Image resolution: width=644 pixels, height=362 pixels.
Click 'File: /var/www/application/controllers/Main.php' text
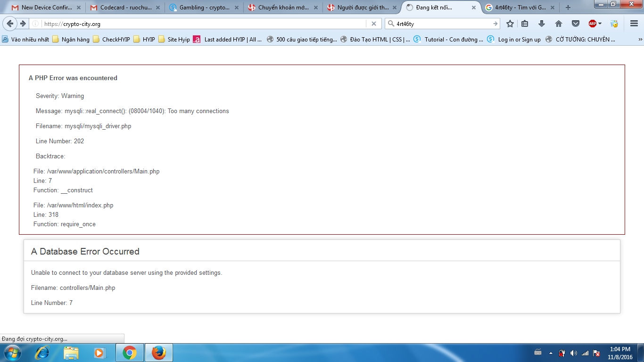pyautogui.click(x=97, y=171)
